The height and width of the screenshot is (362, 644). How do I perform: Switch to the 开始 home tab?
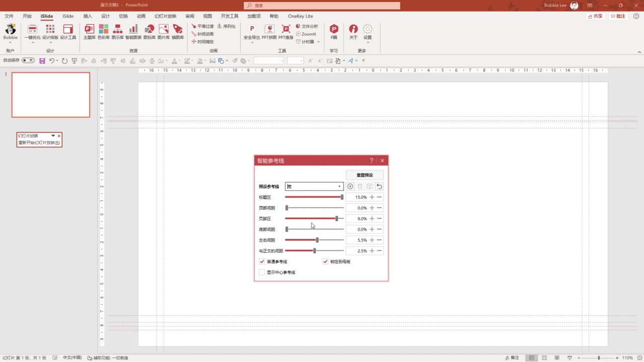(27, 16)
